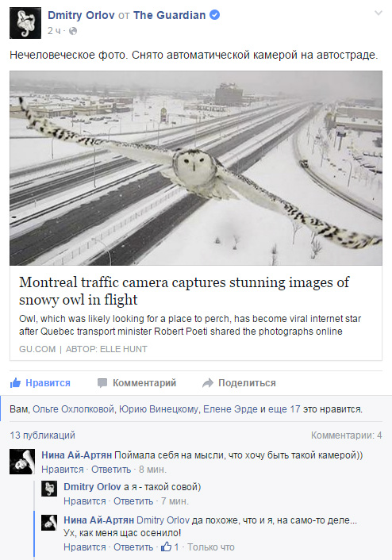Open the 13 публикаций shares list
392x560 pixels.
43,435
